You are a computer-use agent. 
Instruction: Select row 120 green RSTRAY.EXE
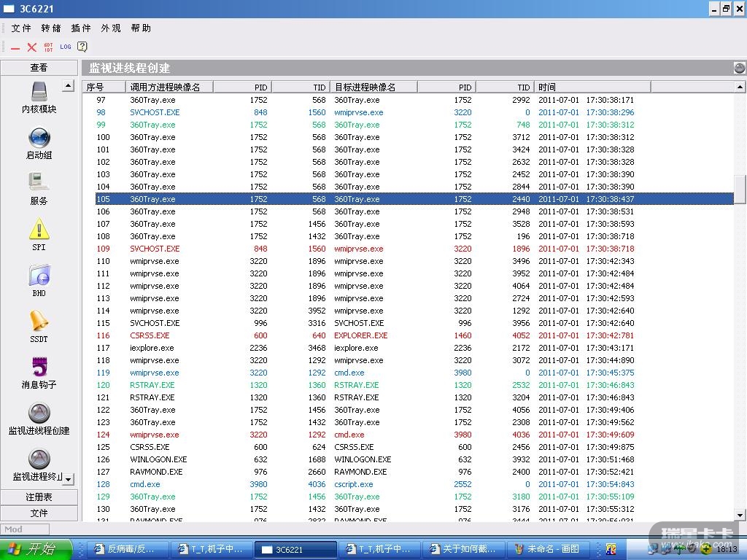point(414,385)
